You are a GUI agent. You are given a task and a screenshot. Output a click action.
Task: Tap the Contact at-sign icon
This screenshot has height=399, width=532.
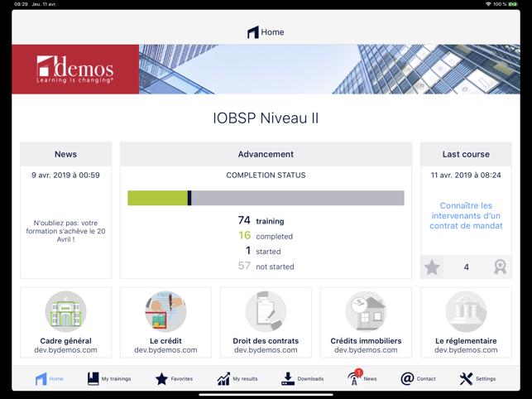[x=407, y=378]
